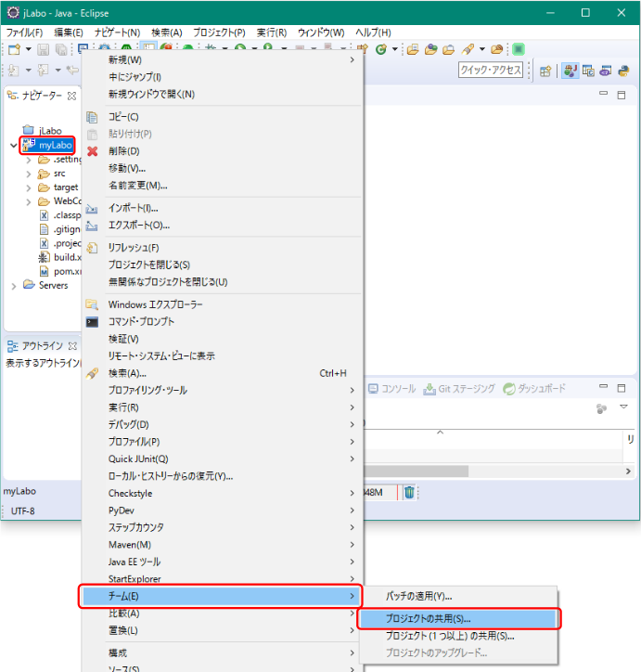Expand the Servers project
This screenshot has width=641, height=672.
(x=14, y=286)
